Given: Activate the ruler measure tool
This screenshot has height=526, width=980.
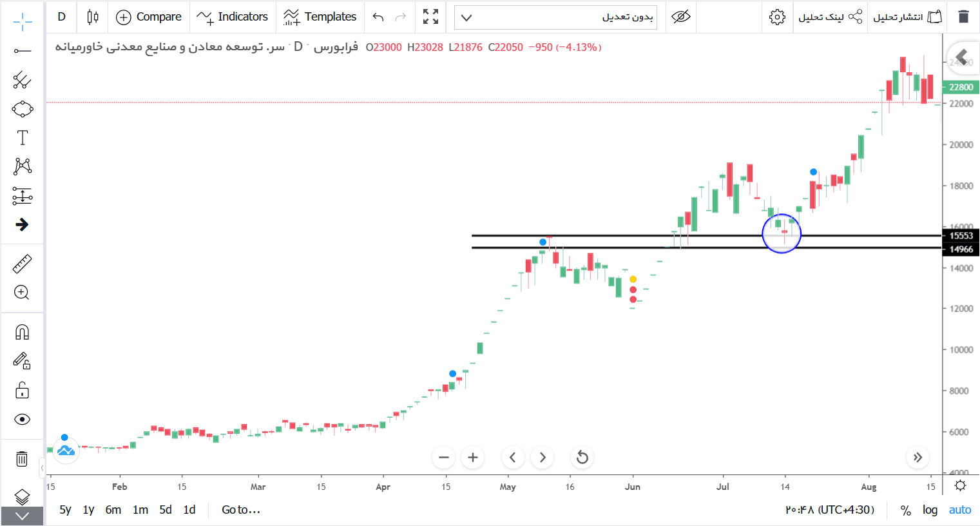Looking at the screenshot, I should click(x=22, y=264).
